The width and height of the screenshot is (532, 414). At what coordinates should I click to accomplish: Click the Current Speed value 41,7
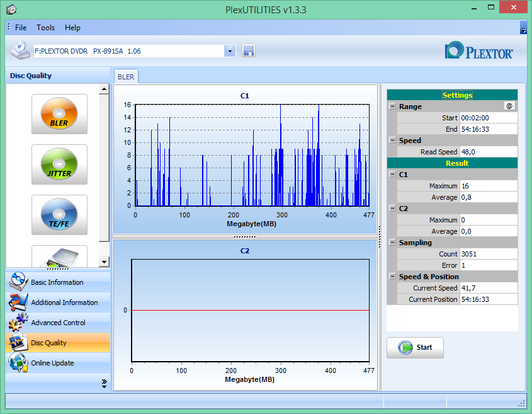coord(489,288)
